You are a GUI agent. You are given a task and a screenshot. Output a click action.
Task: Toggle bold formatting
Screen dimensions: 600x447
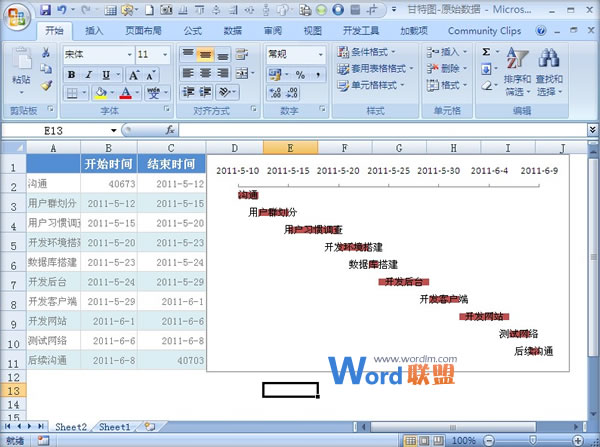pyautogui.click(x=71, y=75)
